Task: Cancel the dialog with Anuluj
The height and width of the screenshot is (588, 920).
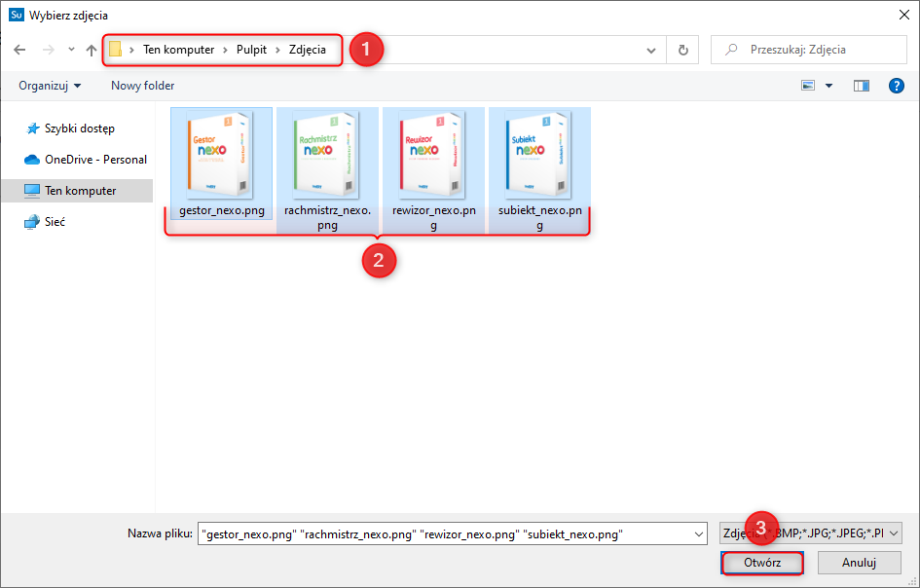Action: [859, 563]
